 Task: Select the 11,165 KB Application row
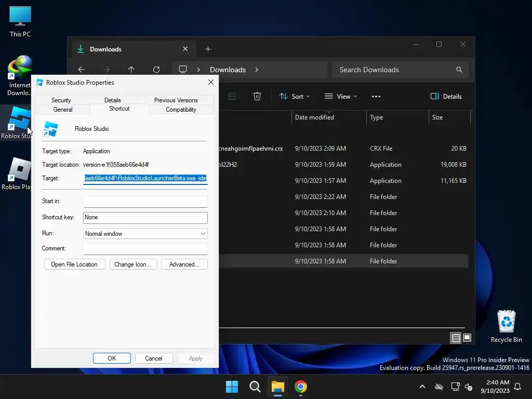[x=343, y=180]
